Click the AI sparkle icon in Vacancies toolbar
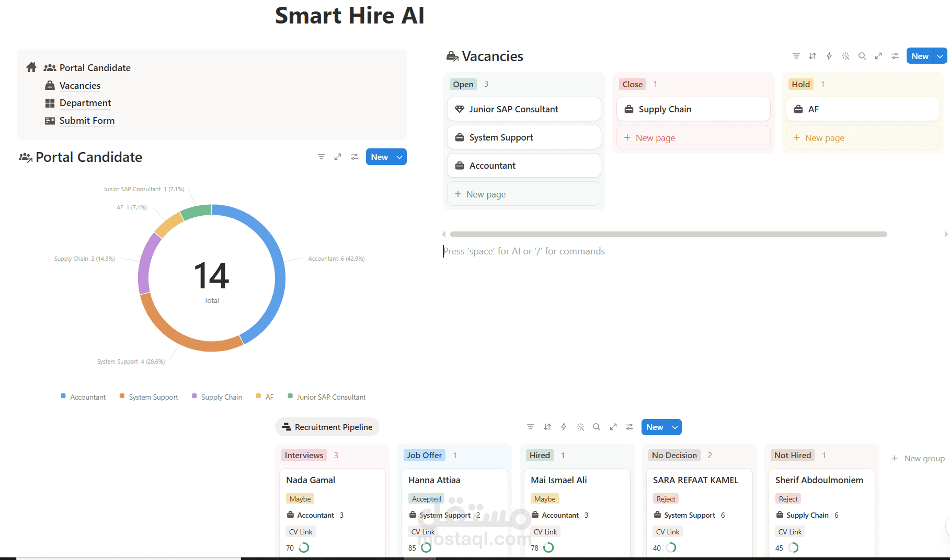The height and width of the screenshot is (560, 950). pos(845,56)
